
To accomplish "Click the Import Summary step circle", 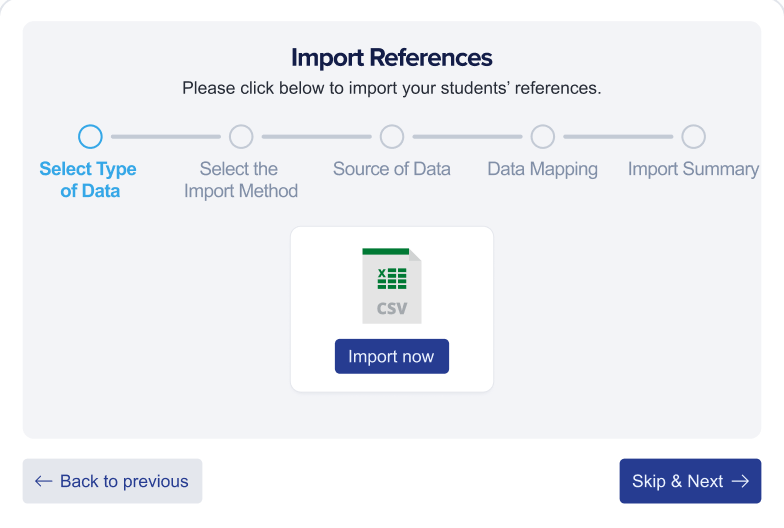I will pyautogui.click(x=693, y=137).
